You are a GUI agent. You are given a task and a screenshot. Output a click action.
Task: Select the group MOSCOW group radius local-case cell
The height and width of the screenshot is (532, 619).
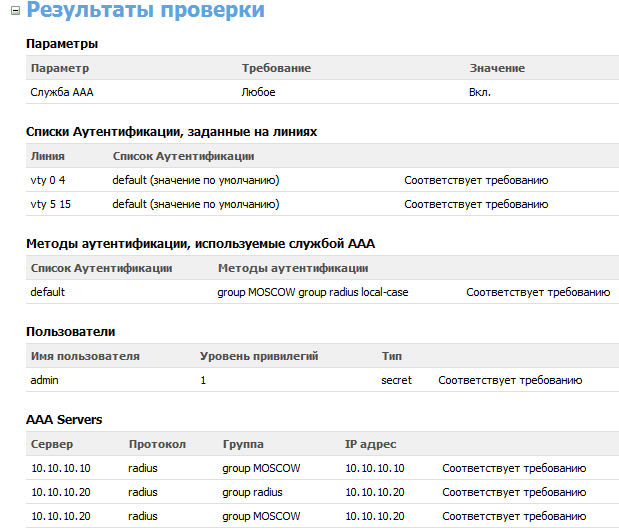click(x=312, y=292)
